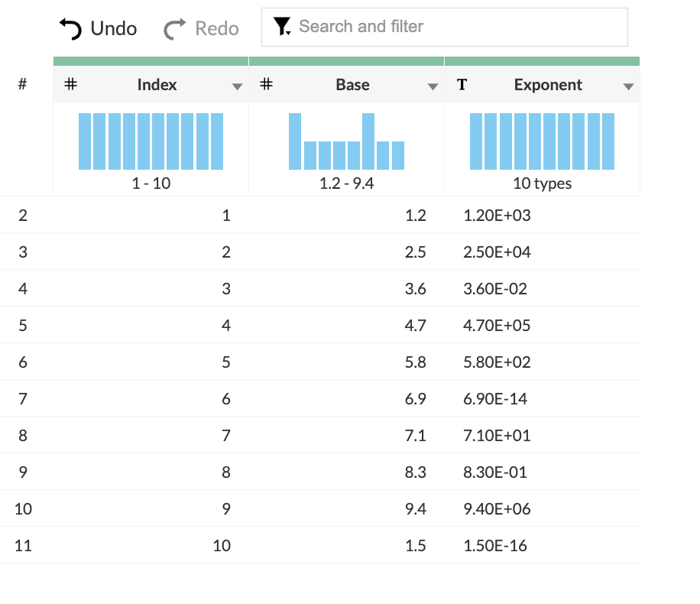Open the Index column dropdown arrow
Viewport: 700px width, 604px height.
(x=237, y=86)
